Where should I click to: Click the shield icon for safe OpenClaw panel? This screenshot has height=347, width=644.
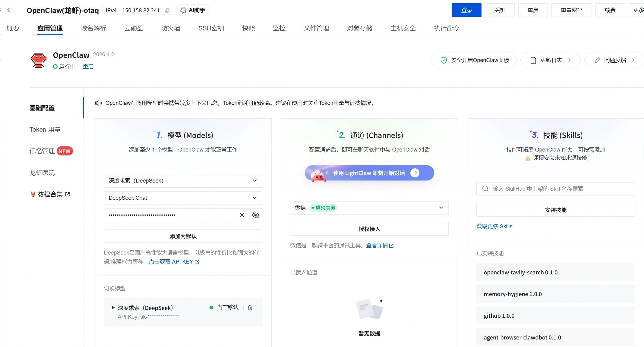[x=444, y=60]
